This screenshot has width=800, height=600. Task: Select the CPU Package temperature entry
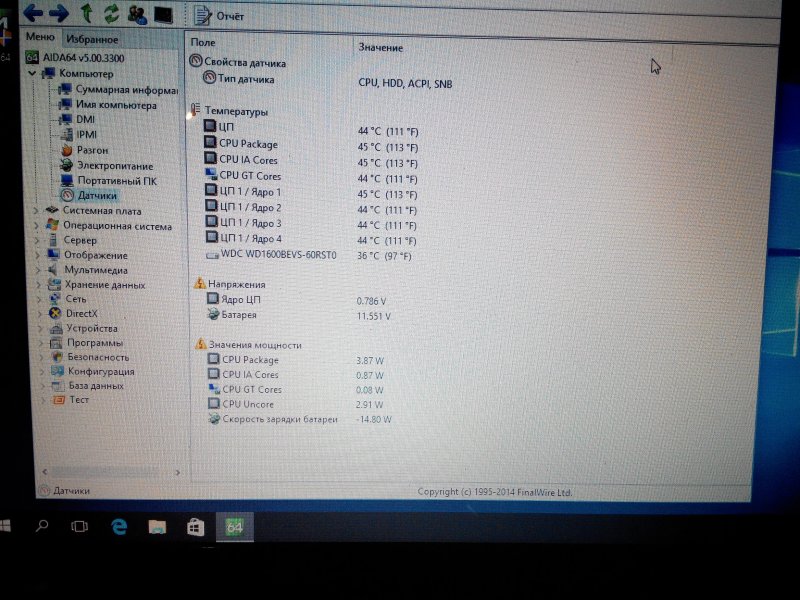click(x=250, y=146)
